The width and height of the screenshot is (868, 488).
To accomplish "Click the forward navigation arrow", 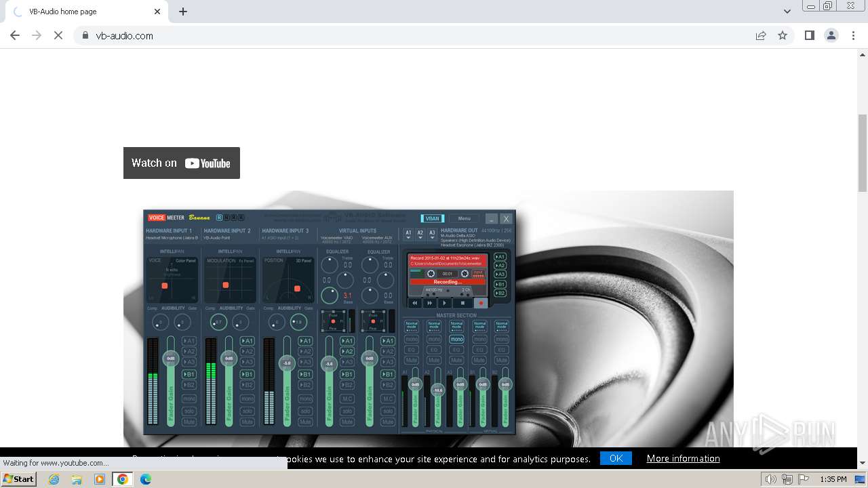I will tap(37, 36).
